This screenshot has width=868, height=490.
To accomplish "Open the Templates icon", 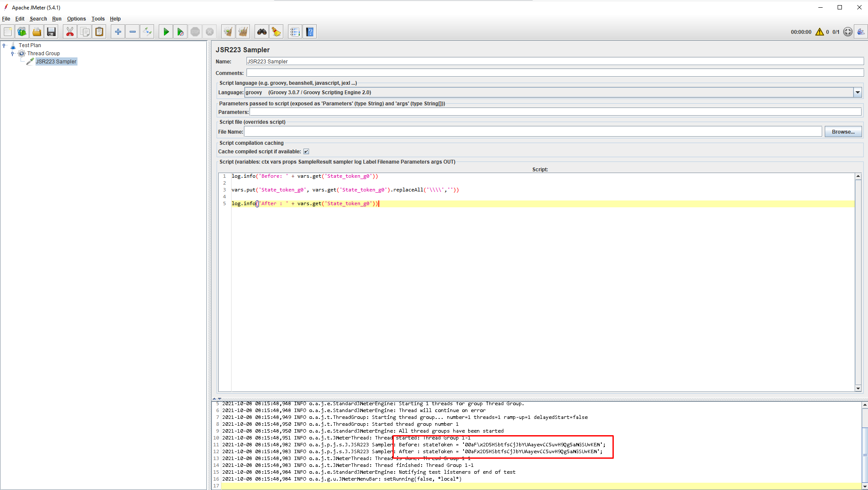I will tap(22, 32).
